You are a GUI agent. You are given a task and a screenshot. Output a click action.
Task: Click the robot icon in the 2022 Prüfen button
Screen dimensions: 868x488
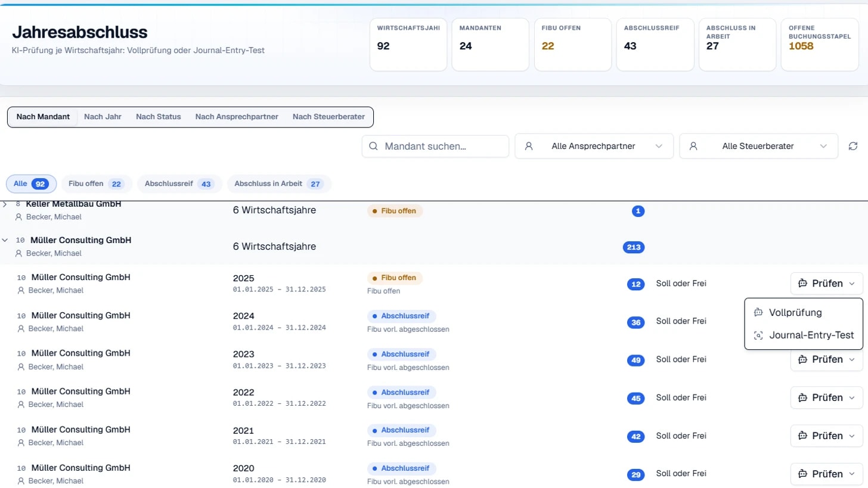(x=802, y=397)
